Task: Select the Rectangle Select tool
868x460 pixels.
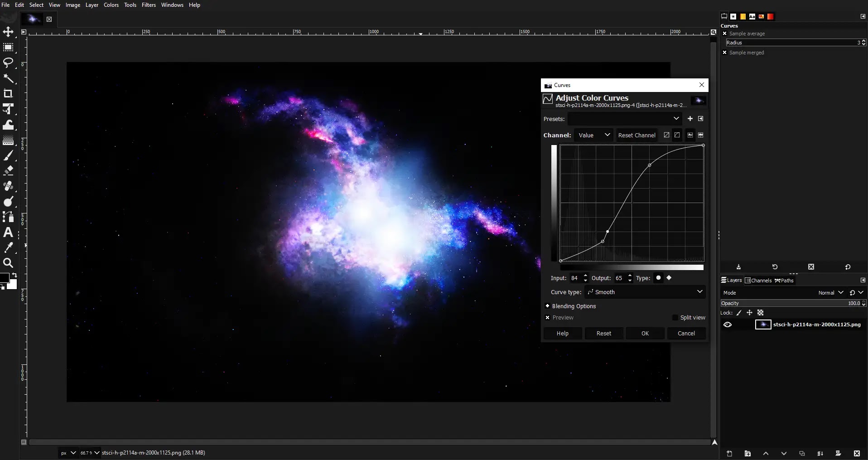Action: [8, 48]
